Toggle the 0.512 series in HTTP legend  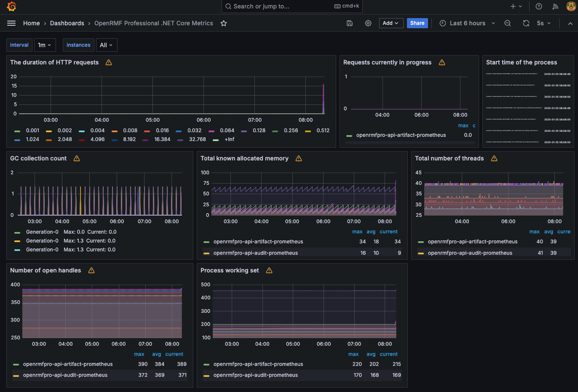coord(323,131)
